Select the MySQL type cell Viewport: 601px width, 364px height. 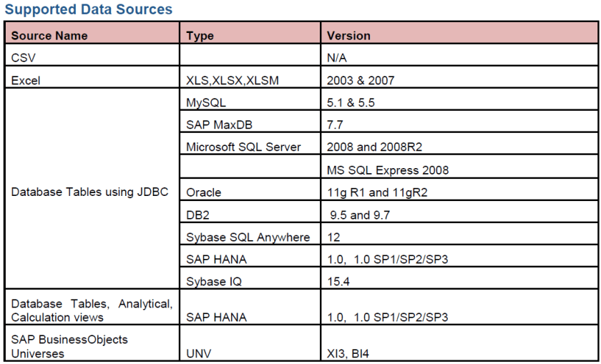tap(206, 103)
